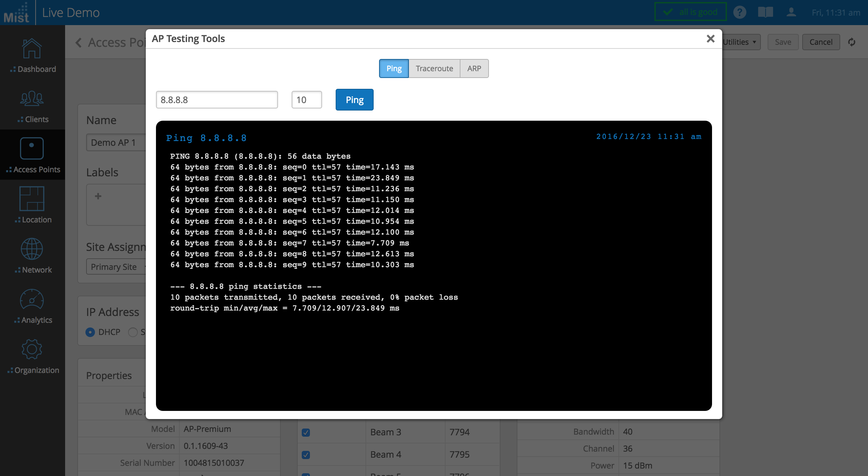Image resolution: width=868 pixels, height=476 pixels.
Task: Switch to the Traceroute tab
Action: (x=434, y=68)
